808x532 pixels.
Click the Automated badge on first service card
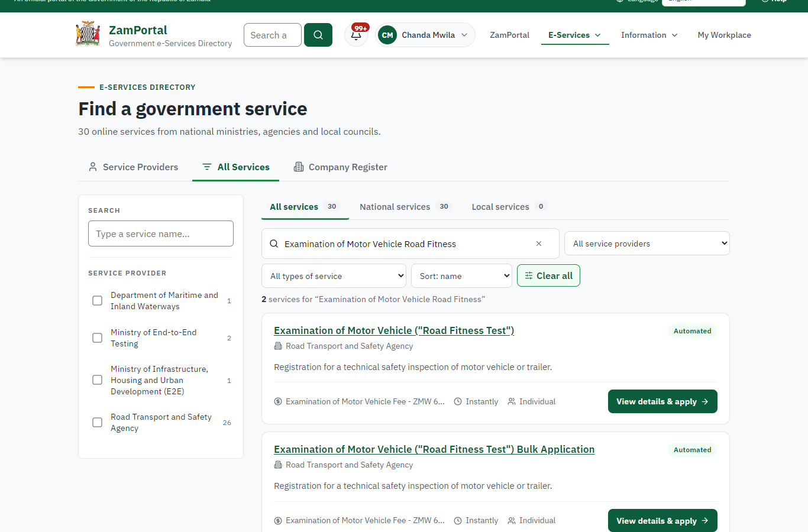(x=693, y=331)
